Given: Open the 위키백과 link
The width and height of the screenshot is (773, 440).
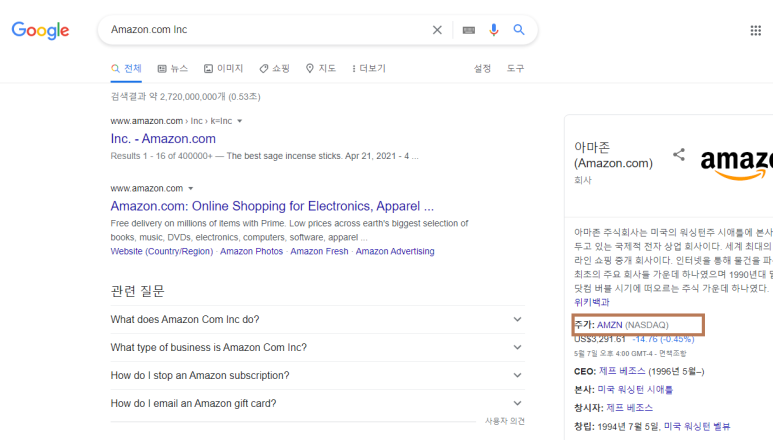Looking at the screenshot, I should pos(592,302).
